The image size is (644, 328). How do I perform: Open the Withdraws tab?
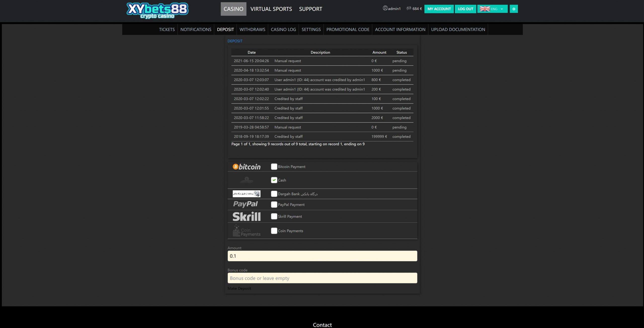[252, 29]
